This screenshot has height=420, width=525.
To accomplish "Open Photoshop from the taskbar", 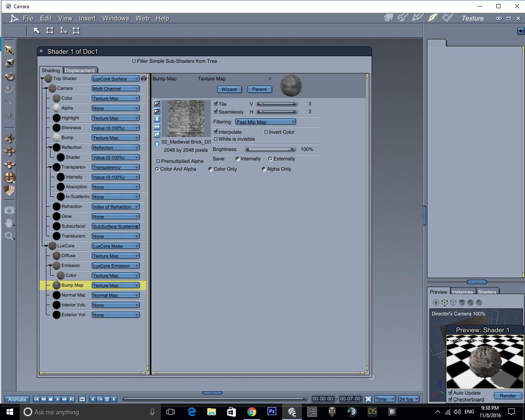I will [272, 411].
